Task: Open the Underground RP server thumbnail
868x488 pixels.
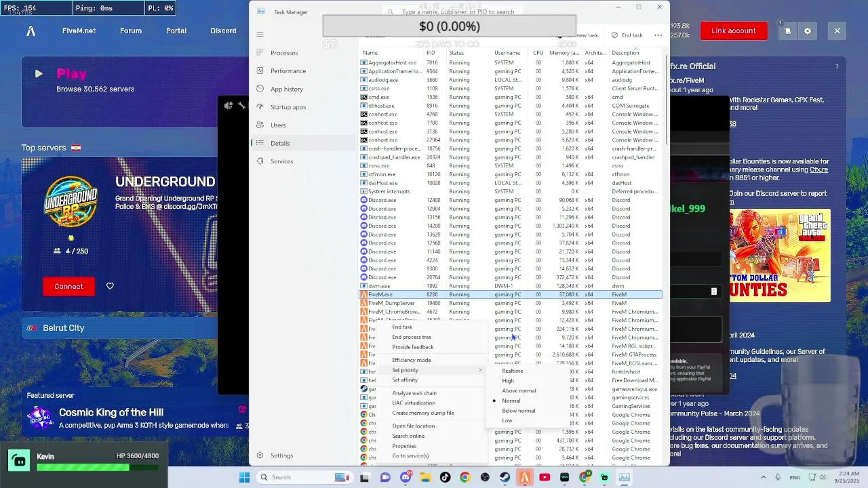Action: click(71, 203)
